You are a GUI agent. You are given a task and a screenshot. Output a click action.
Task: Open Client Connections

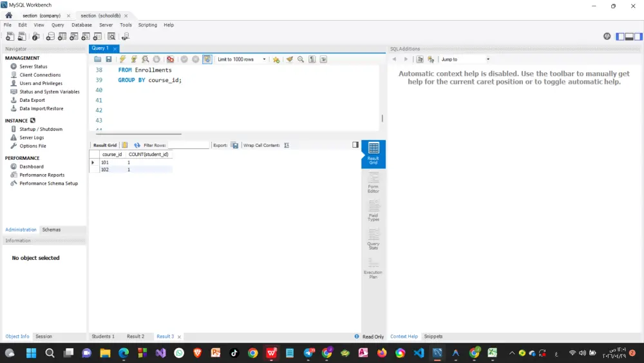pos(40,75)
